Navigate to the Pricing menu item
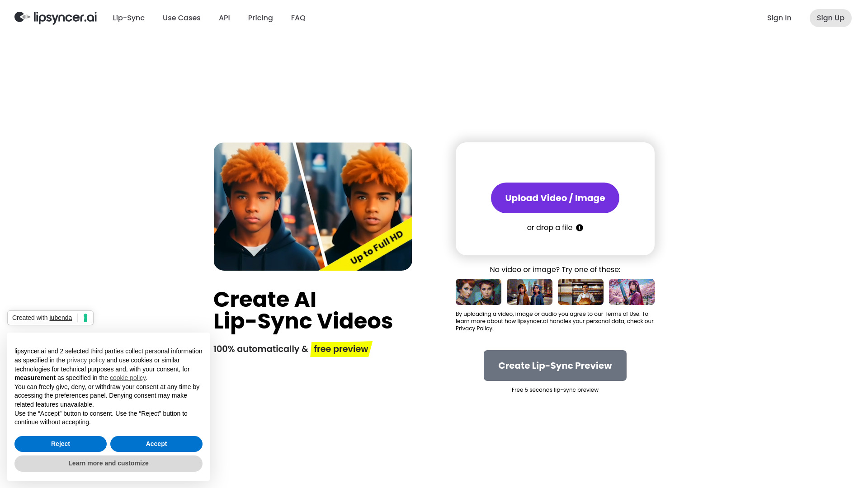 tap(260, 18)
